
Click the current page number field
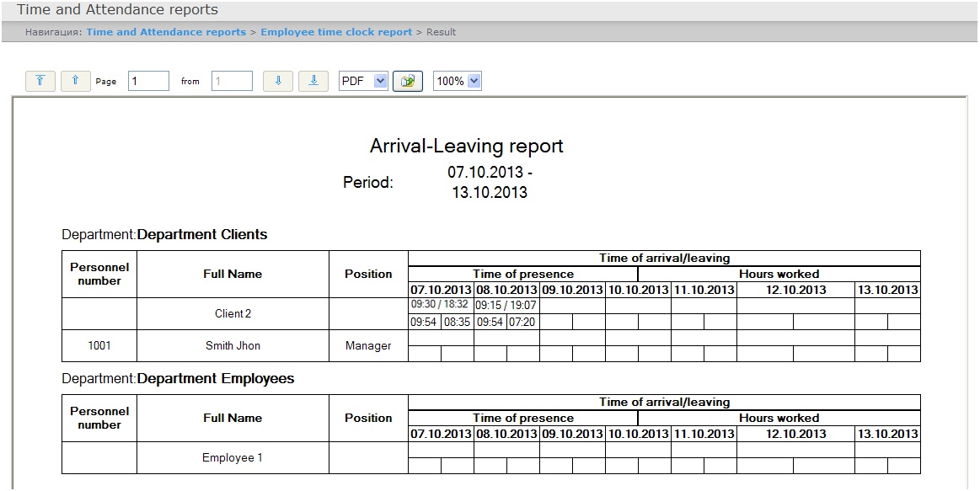coord(148,81)
